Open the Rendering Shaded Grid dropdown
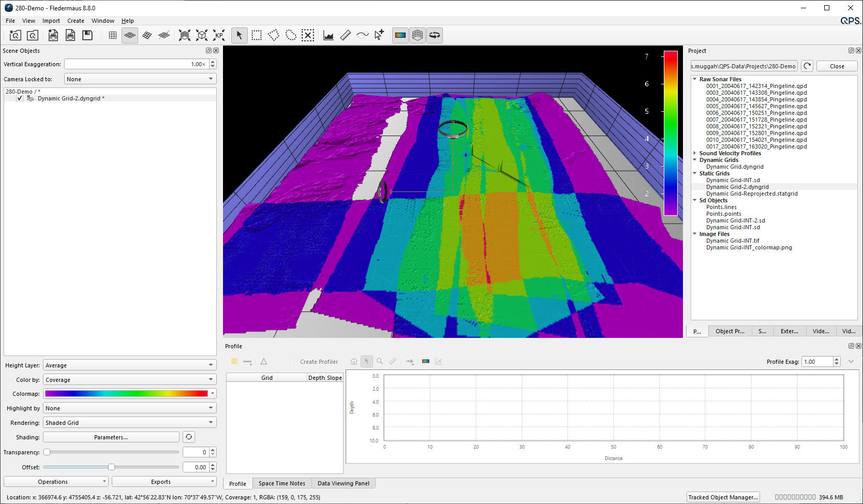The height and width of the screenshot is (504, 863). pyautogui.click(x=129, y=423)
